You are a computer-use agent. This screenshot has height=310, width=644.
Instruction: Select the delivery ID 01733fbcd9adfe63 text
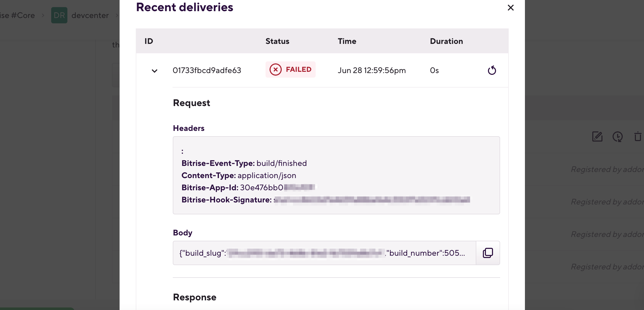pyautogui.click(x=207, y=70)
